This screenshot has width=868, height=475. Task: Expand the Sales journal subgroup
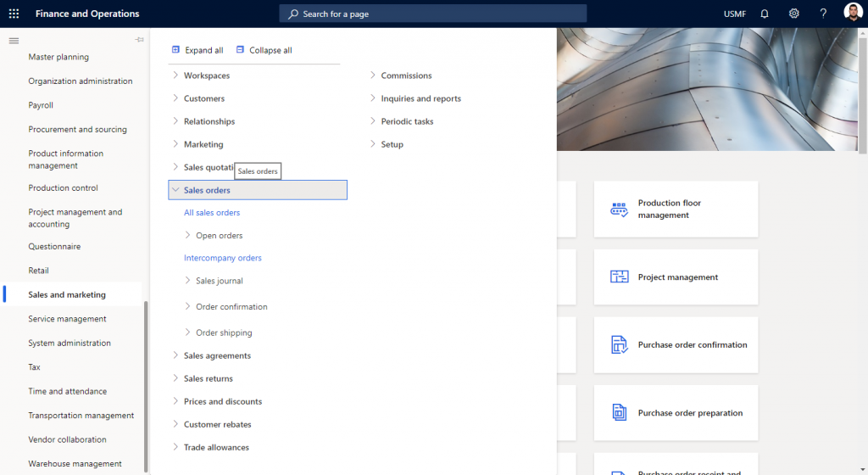pyautogui.click(x=187, y=281)
